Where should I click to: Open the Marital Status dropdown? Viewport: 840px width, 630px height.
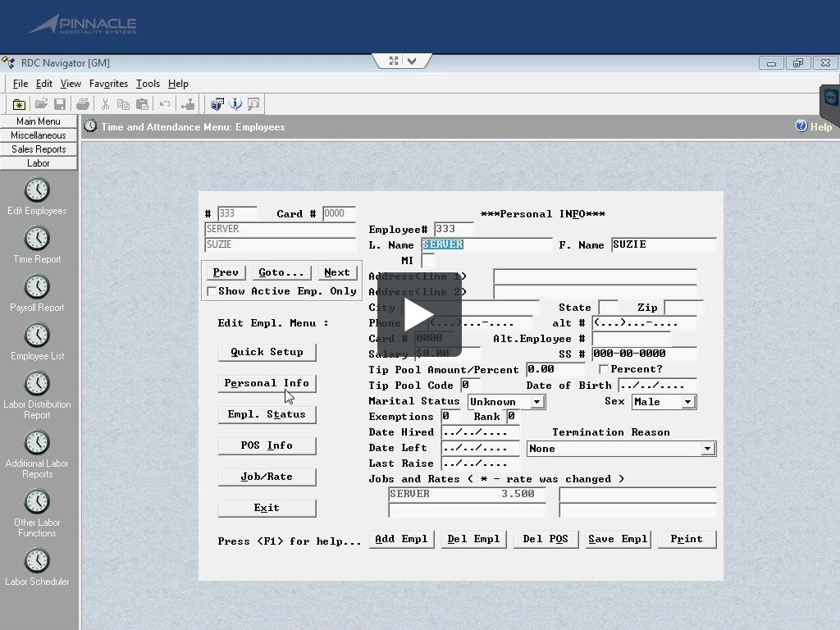(x=537, y=401)
